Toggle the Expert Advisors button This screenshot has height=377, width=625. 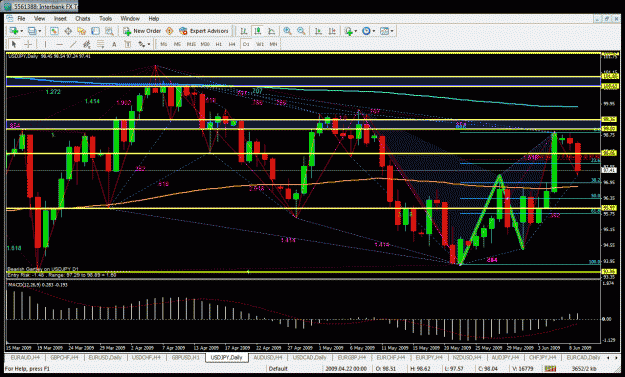click(x=204, y=31)
